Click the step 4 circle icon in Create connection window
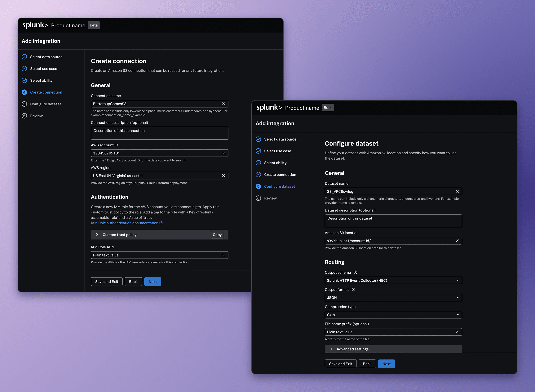The image size is (535, 392). click(x=24, y=92)
